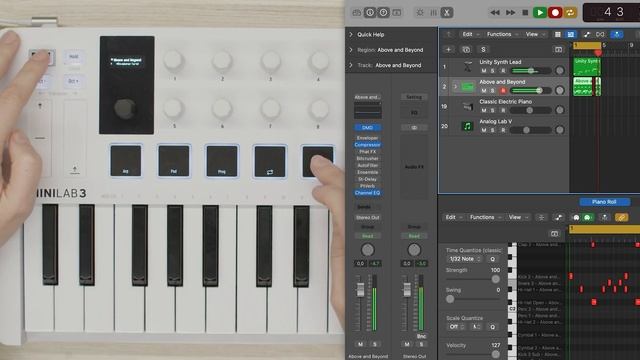
Task: Toggle Cycle mode yellow button
Action: pyautogui.click(x=570, y=13)
